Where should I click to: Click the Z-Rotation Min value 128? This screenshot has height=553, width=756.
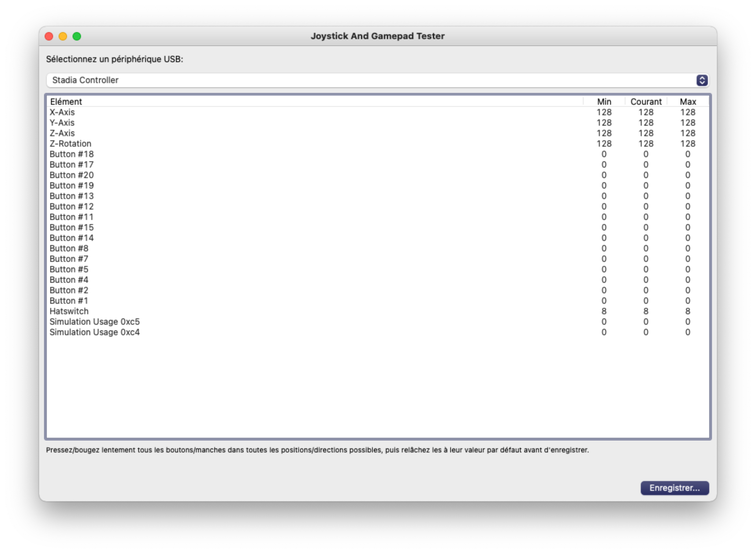pyautogui.click(x=604, y=143)
